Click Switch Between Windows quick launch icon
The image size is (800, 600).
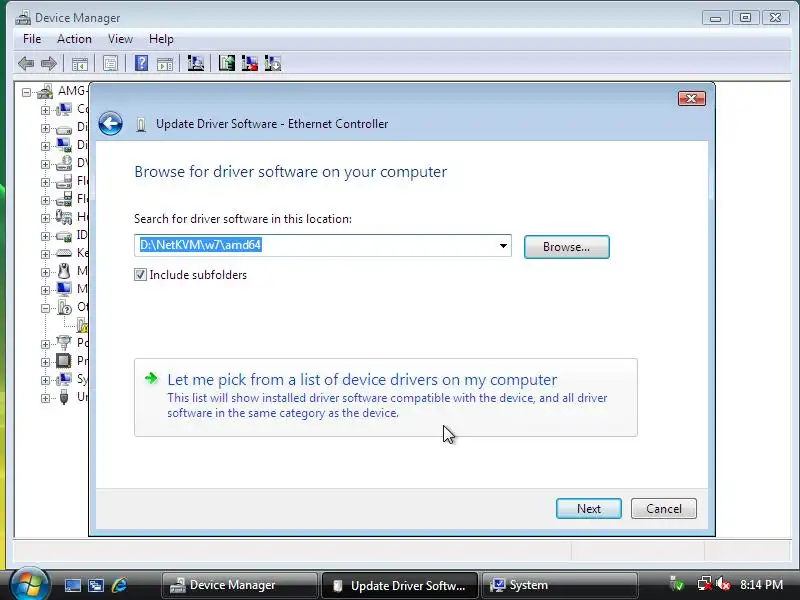click(x=96, y=585)
